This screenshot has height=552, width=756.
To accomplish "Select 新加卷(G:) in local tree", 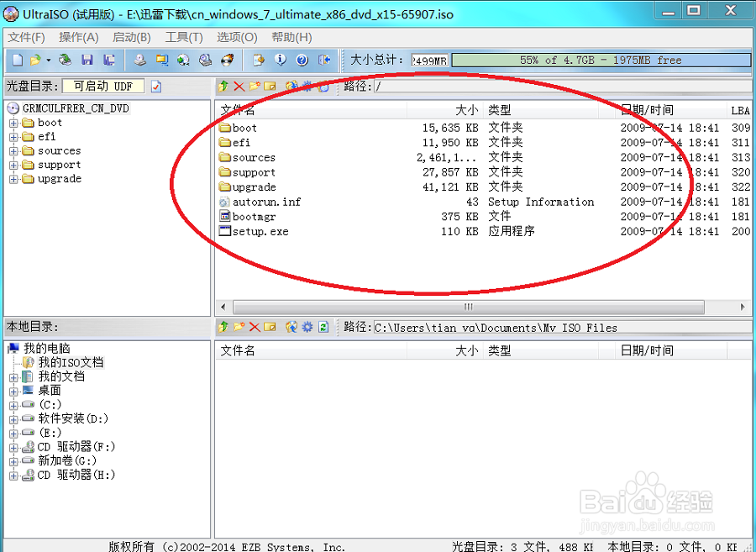I will click(x=67, y=461).
